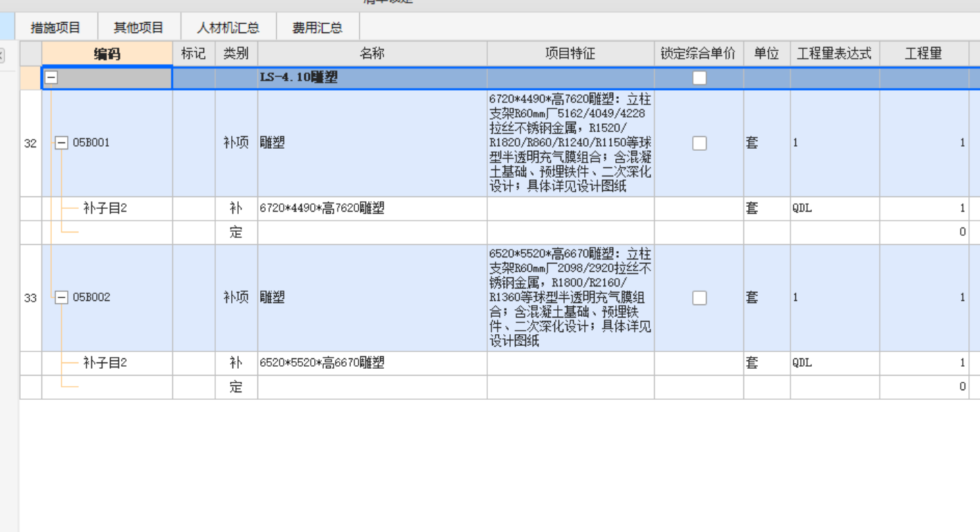Check lock unit price for 05B002

click(700, 297)
